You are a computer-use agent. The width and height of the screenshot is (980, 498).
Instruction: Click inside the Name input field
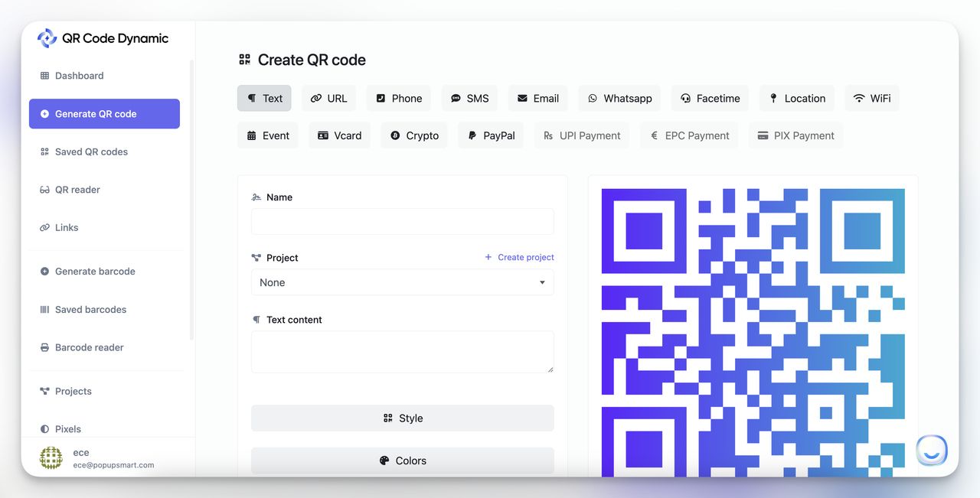402,221
